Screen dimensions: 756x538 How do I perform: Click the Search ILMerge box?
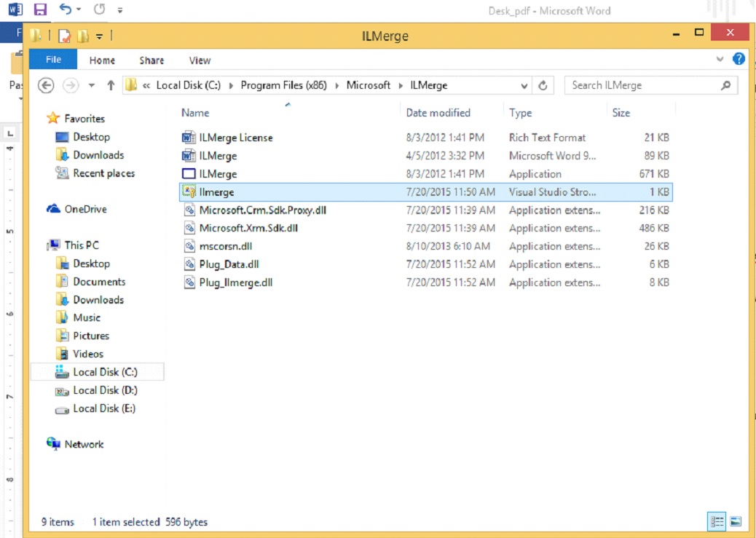[x=651, y=85]
